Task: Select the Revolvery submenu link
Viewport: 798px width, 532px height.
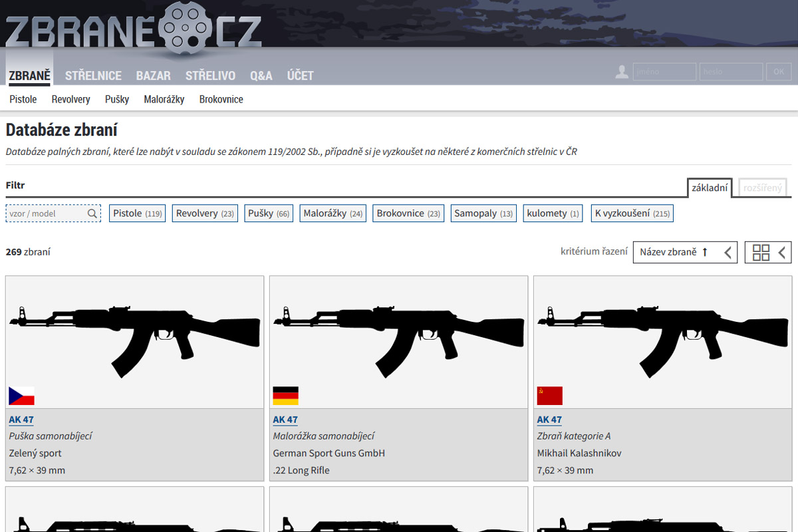Action: (70, 99)
